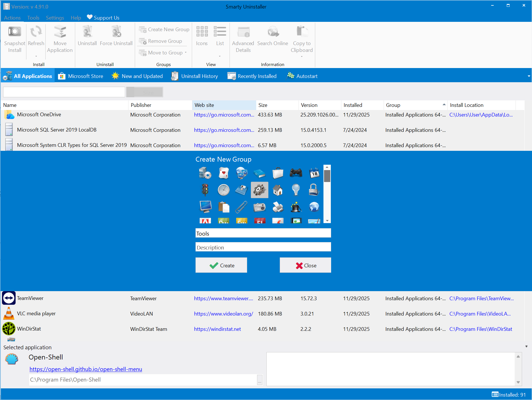Open the open-shell.github.io link

coord(86,369)
